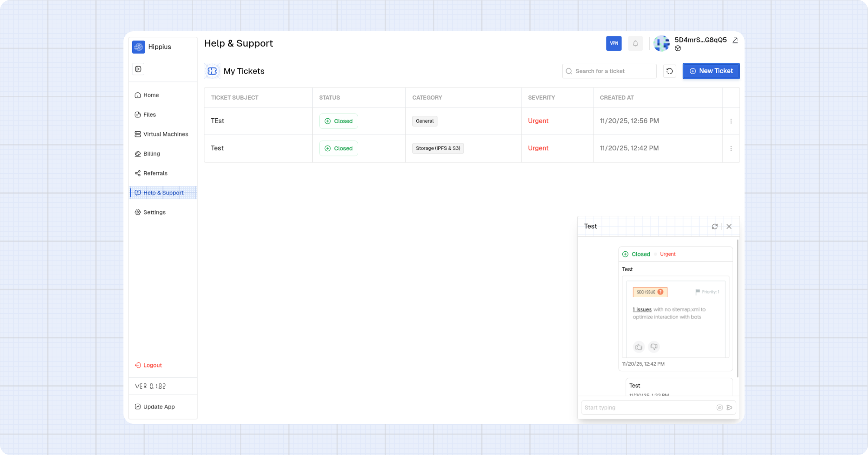This screenshot has height=455, width=868.
Task: Refresh the Test chat conversation
Action: 715,226
